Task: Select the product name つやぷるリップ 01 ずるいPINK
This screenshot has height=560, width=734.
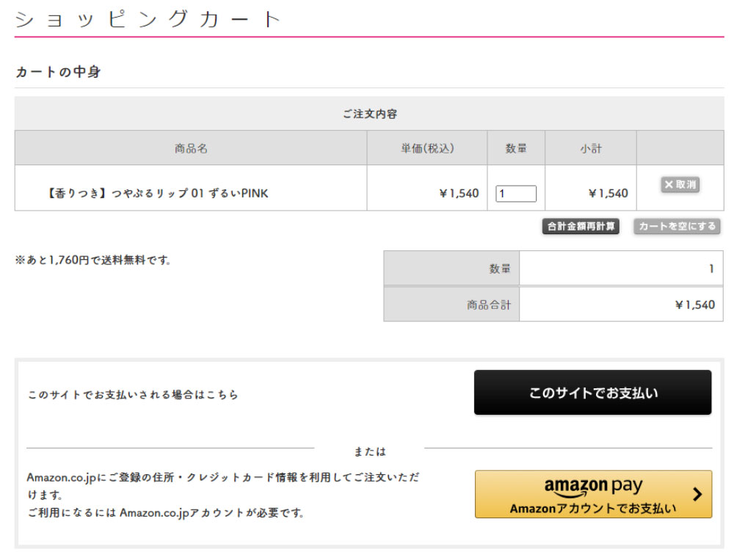Action: point(157,194)
